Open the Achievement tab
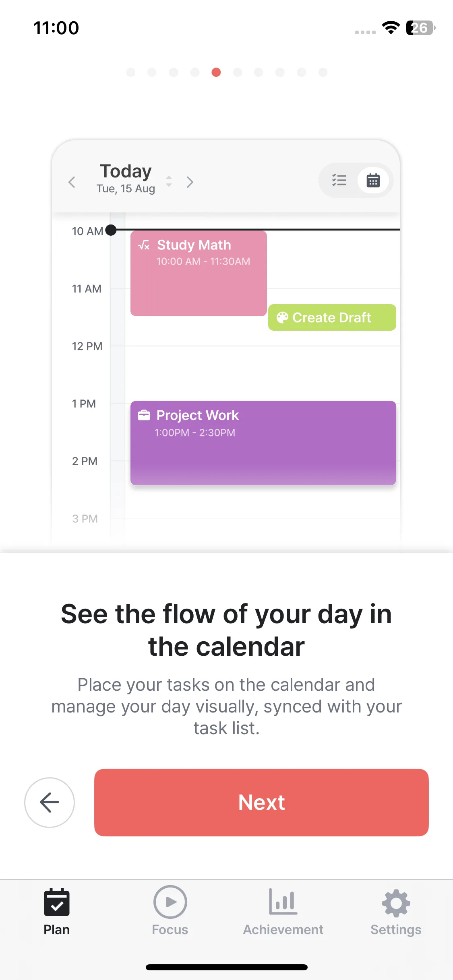453x980 pixels. click(283, 912)
